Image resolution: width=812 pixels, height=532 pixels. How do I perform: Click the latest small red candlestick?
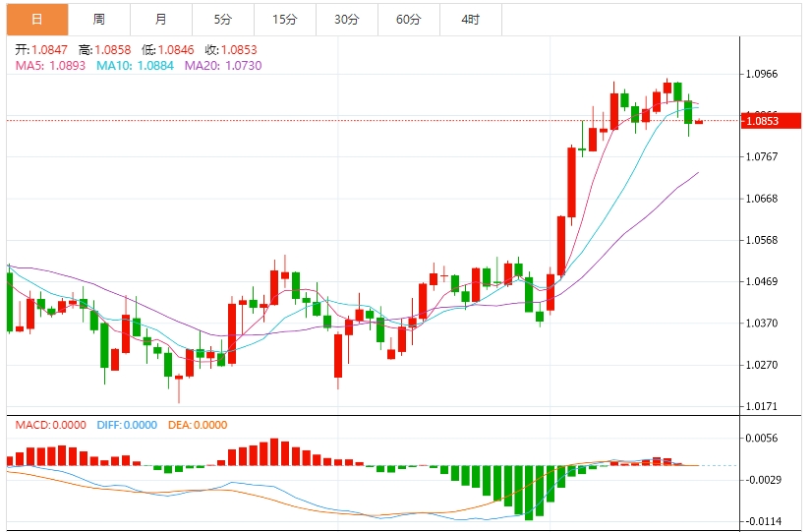(x=699, y=121)
